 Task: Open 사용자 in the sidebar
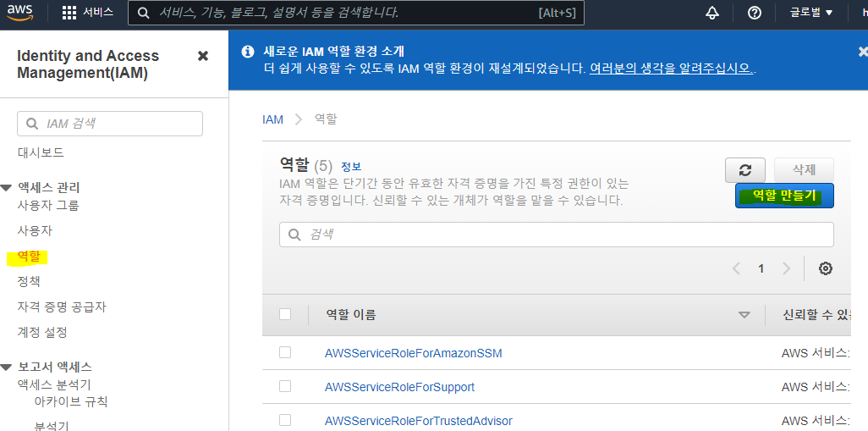(35, 230)
